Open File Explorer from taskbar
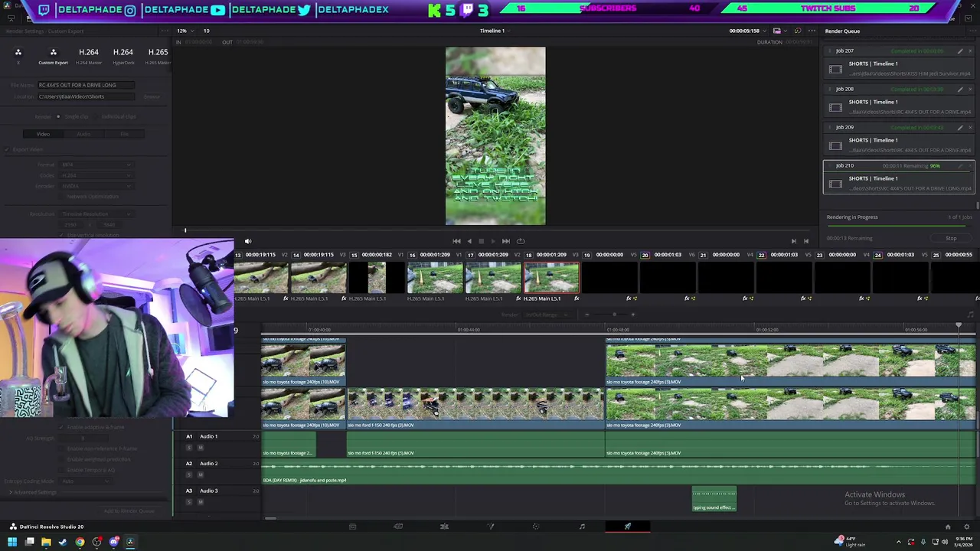 pyautogui.click(x=46, y=542)
